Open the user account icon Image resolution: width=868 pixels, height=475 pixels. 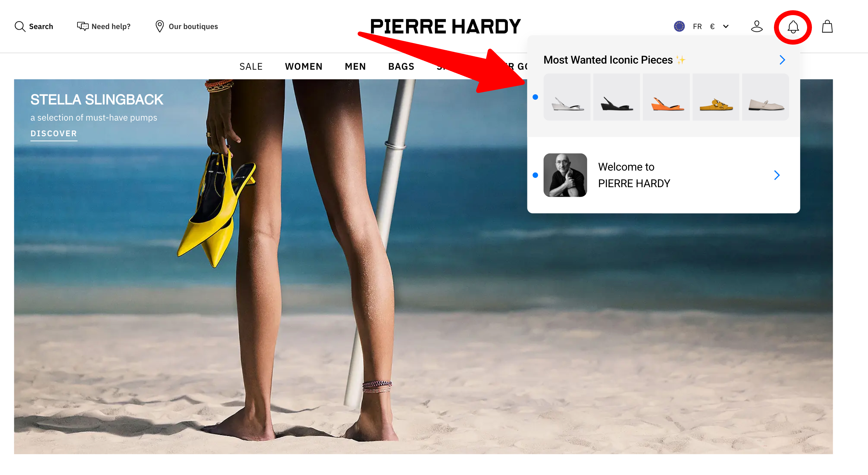coord(756,26)
